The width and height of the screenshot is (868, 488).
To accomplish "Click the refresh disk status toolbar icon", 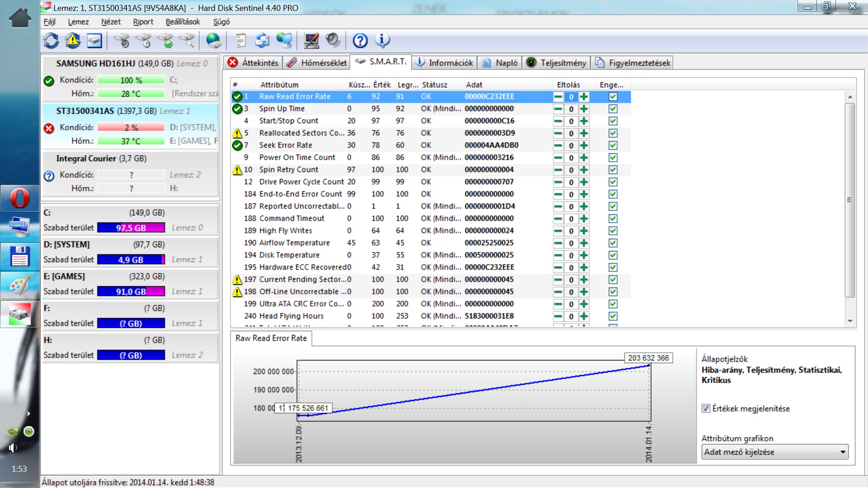I will (51, 41).
